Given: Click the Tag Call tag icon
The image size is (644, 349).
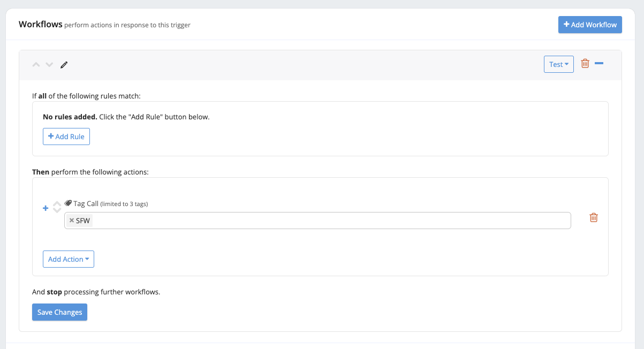Looking at the screenshot, I should pyautogui.click(x=68, y=203).
